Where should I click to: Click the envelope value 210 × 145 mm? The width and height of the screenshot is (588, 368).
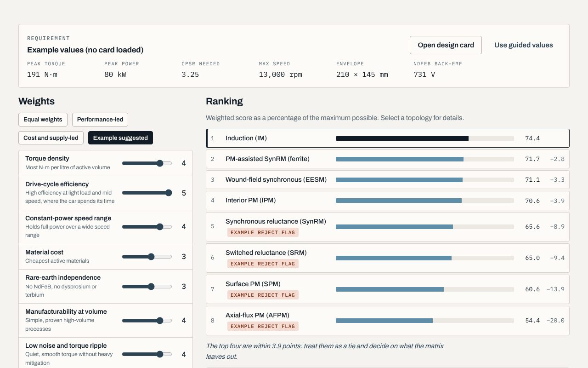[362, 75]
